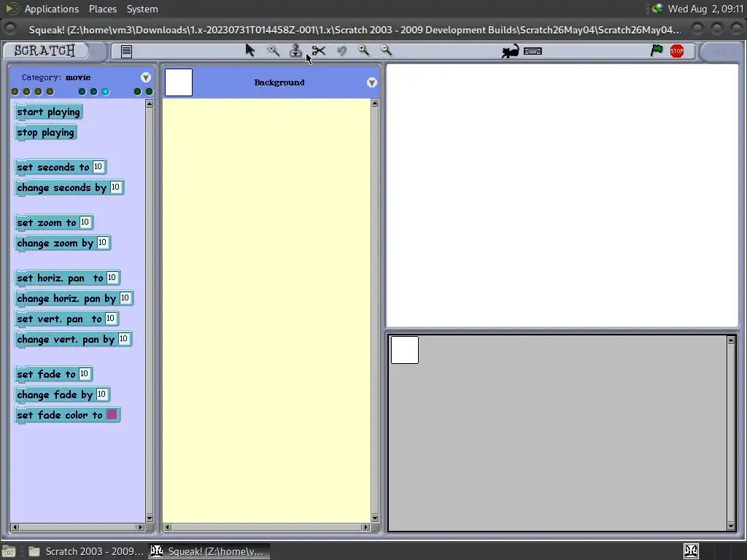
Task: Click the 'change fade by' block
Action: coord(63,394)
